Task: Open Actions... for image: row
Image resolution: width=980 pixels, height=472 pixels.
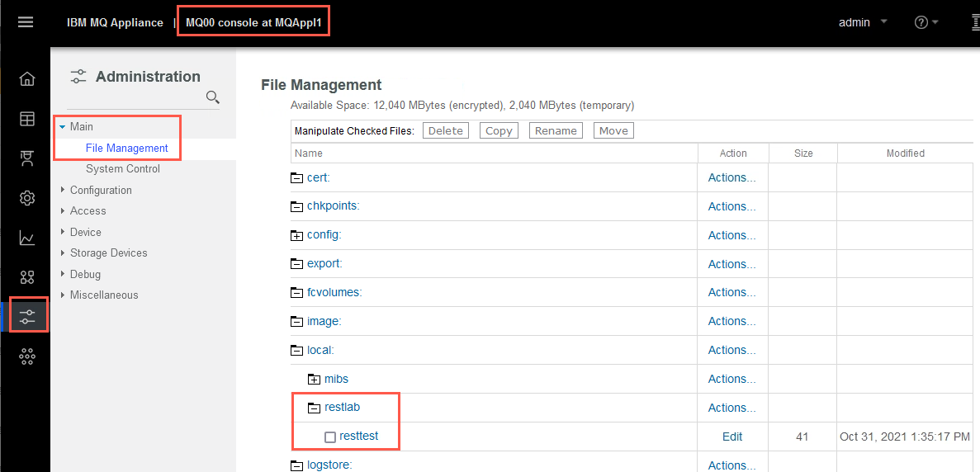Action: coord(731,321)
